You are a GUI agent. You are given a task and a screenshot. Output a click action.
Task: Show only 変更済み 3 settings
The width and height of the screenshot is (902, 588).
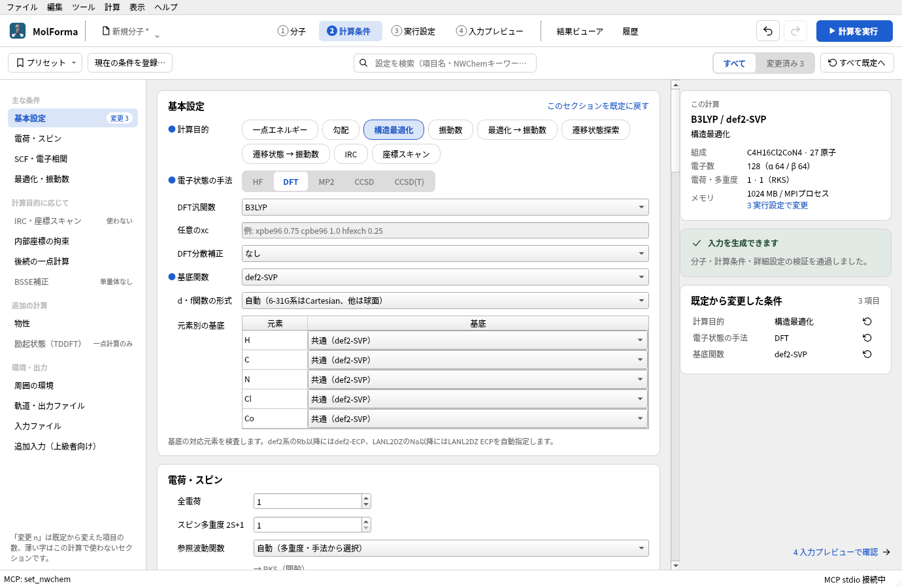785,63
